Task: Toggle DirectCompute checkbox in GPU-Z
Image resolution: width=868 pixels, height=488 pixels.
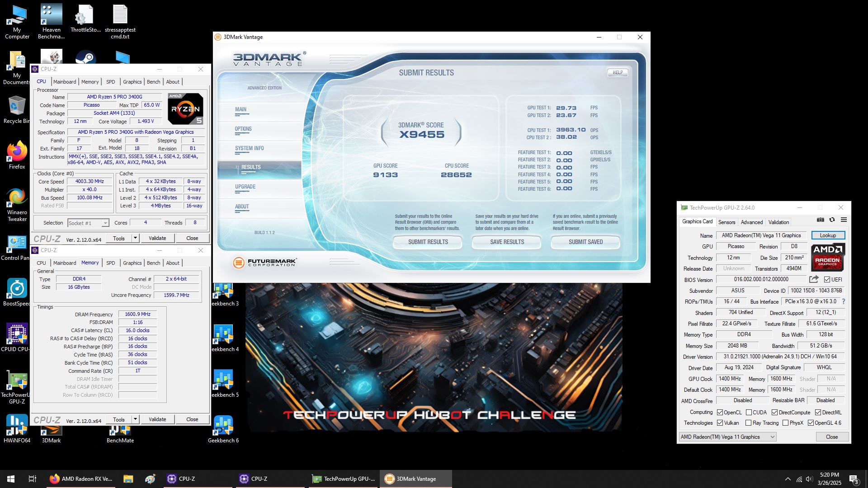Action: click(774, 413)
